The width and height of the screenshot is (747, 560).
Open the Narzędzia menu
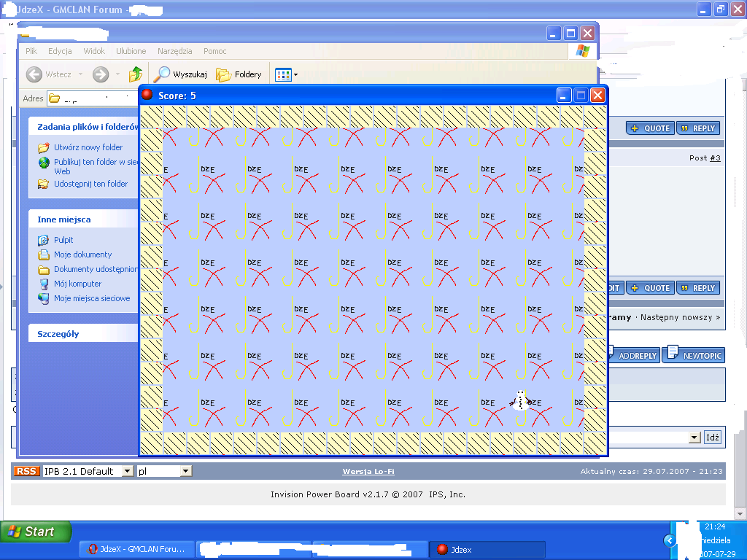coord(174,51)
